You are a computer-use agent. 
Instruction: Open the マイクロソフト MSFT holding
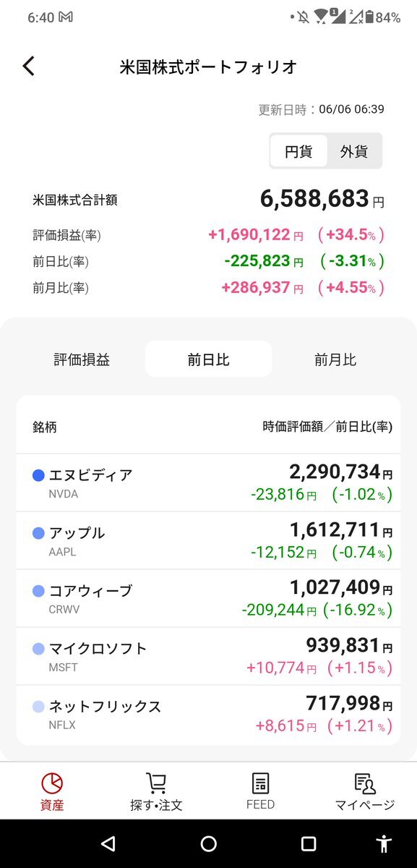[x=208, y=656]
